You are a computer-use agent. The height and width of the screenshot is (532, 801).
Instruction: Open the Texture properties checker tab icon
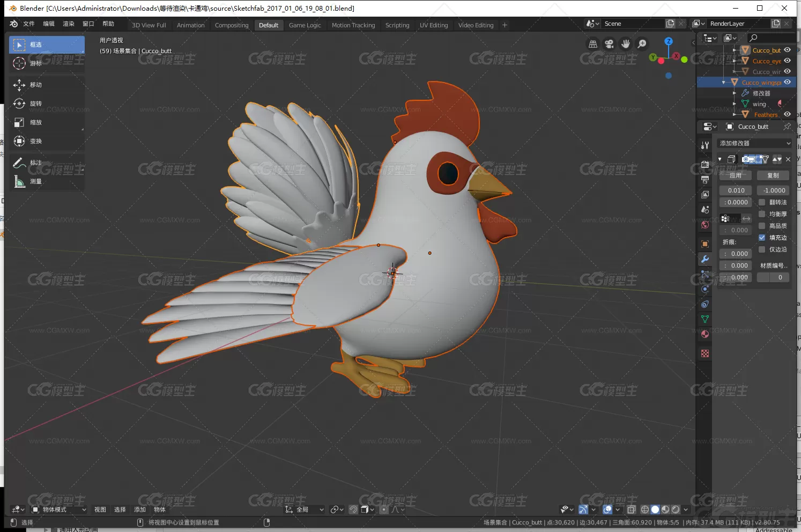pyautogui.click(x=705, y=353)
